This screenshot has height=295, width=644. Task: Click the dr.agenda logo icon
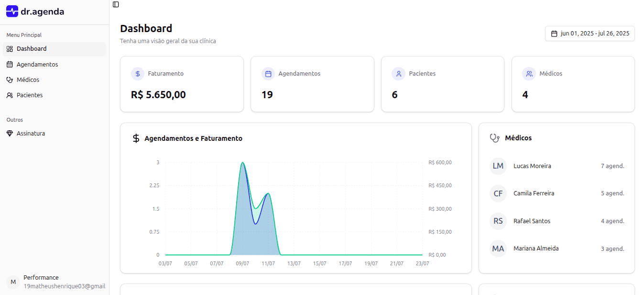coord(12,11)
